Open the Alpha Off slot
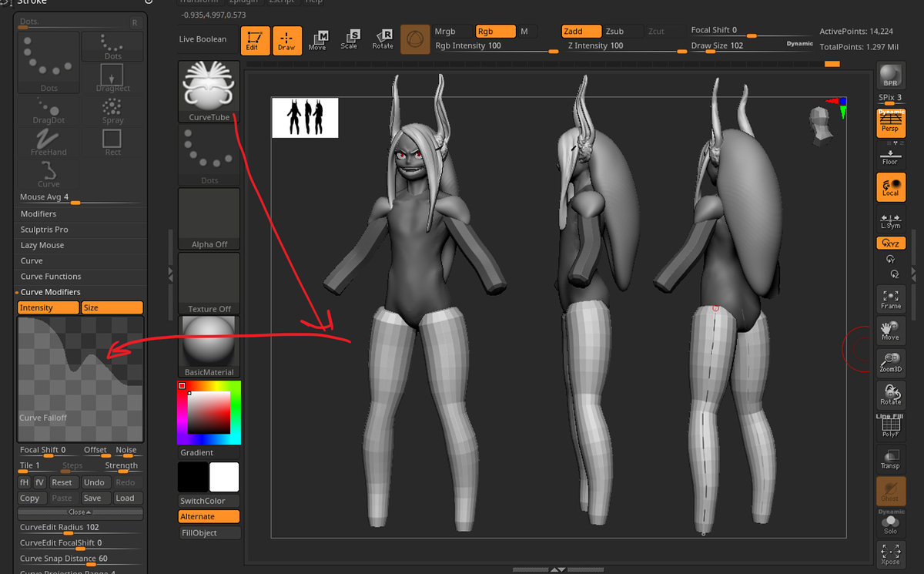 pyautogui.click(x=209, y=219)
